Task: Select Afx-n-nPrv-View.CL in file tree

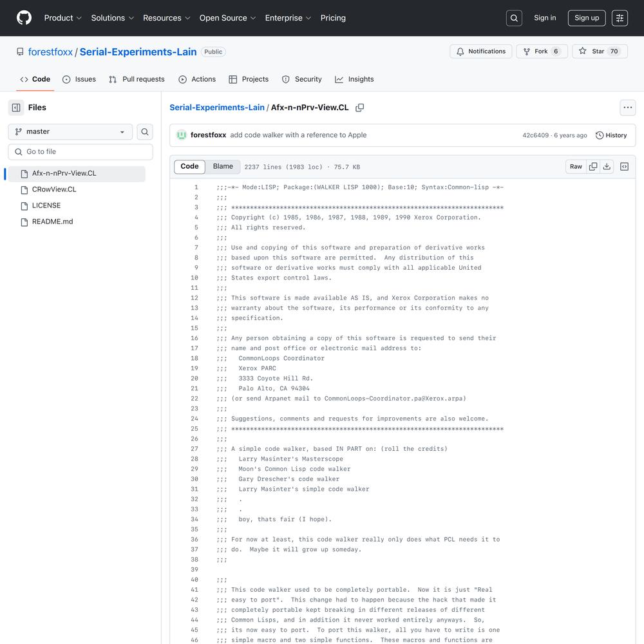Action: [x=77, y=174]
